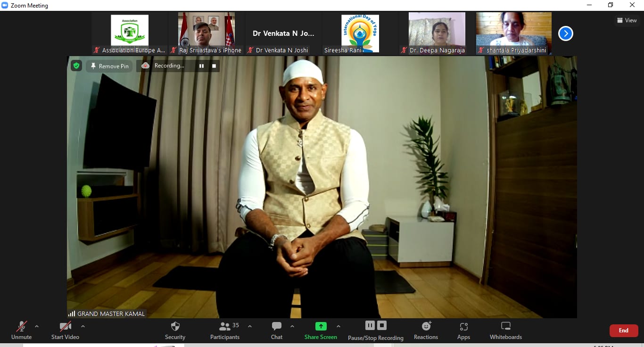644x347 pixels.
Task: Expand video options arrow beside Start Video
Action: coord(83,326)
